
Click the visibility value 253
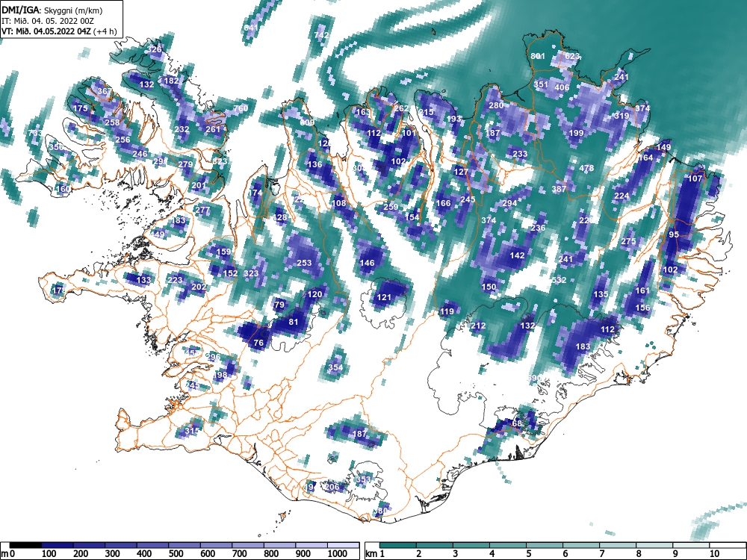304,263
